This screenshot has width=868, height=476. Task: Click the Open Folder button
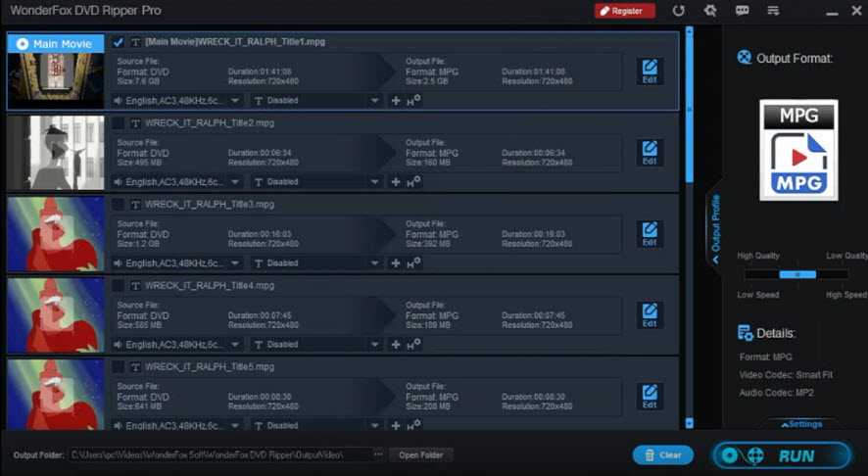point(420,455)
